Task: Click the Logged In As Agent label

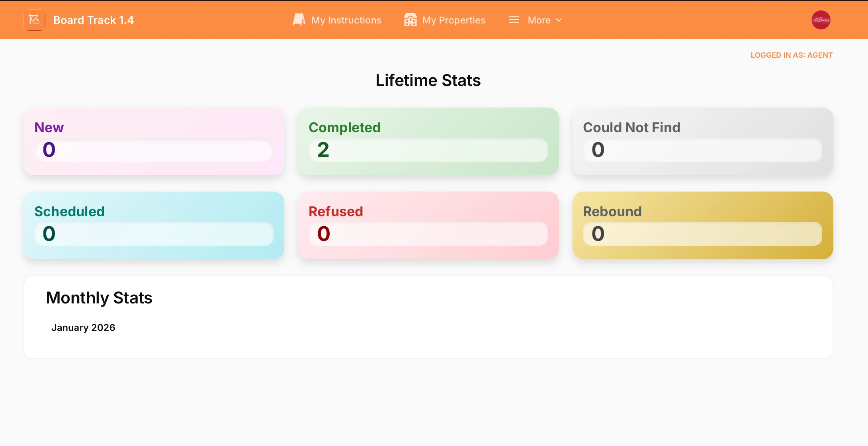Action: point(791,55)
